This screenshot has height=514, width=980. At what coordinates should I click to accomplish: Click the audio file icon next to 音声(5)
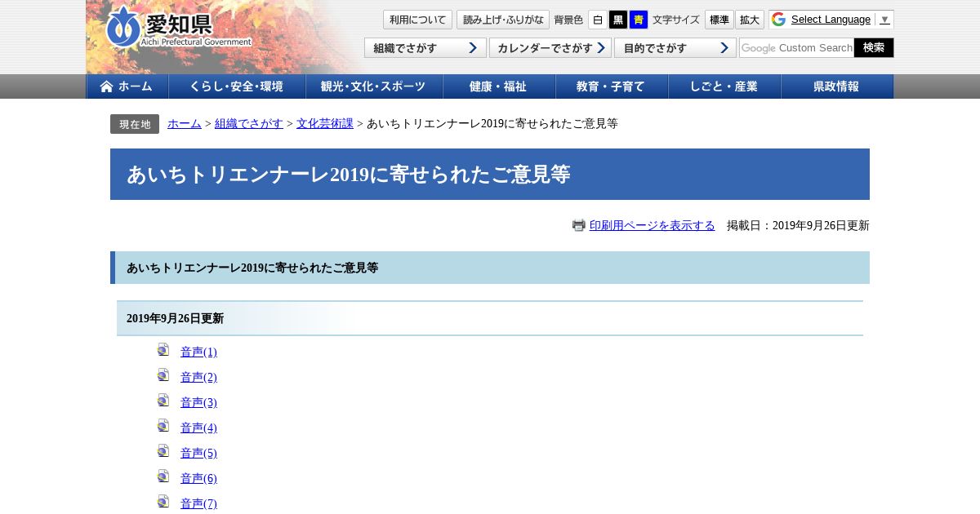[163, 451]
